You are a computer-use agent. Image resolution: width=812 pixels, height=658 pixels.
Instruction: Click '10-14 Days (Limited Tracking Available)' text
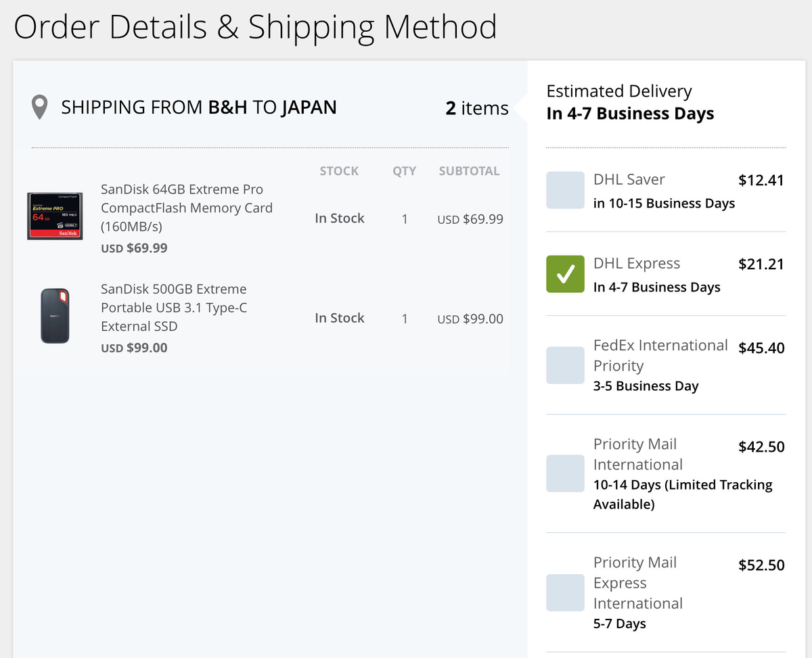[x=683, y=494]
